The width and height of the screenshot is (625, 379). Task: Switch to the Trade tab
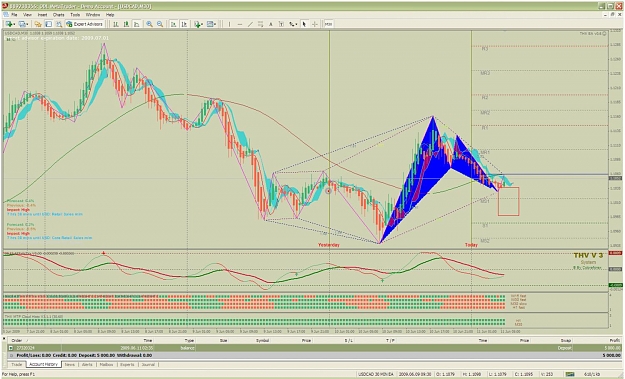[x=17, y=365]
